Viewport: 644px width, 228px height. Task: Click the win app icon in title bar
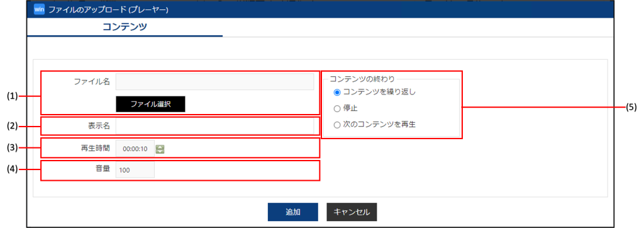click(x=39, y=9)
